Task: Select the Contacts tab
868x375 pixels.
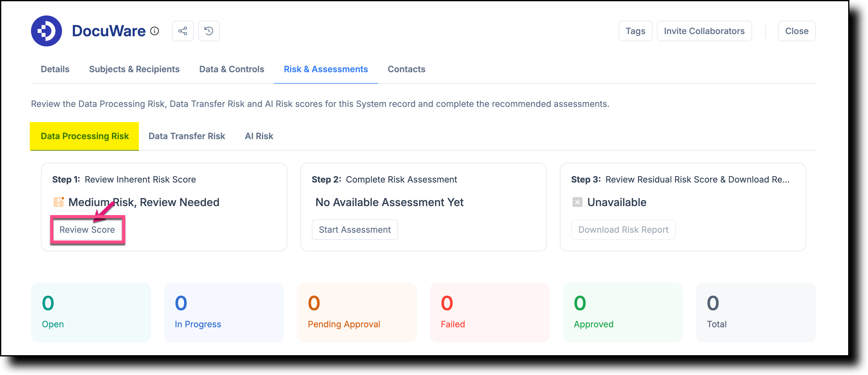Action: (406, 69)
